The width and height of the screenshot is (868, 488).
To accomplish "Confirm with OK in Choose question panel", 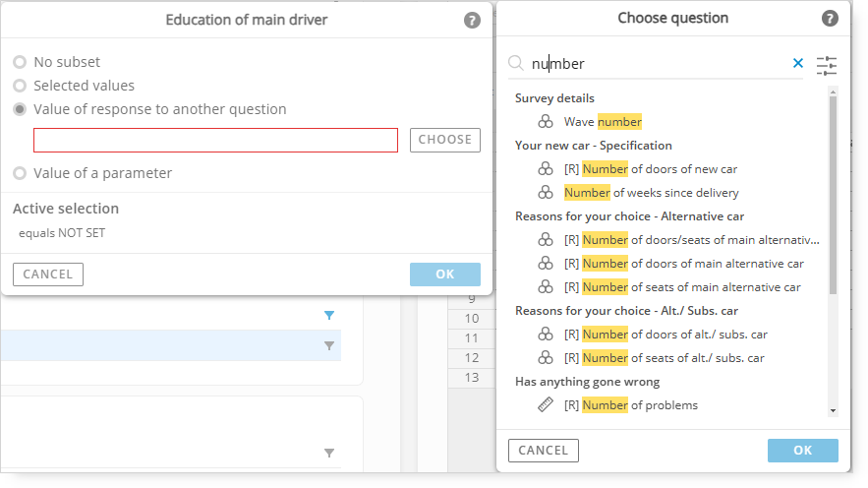I will [803, 451].
